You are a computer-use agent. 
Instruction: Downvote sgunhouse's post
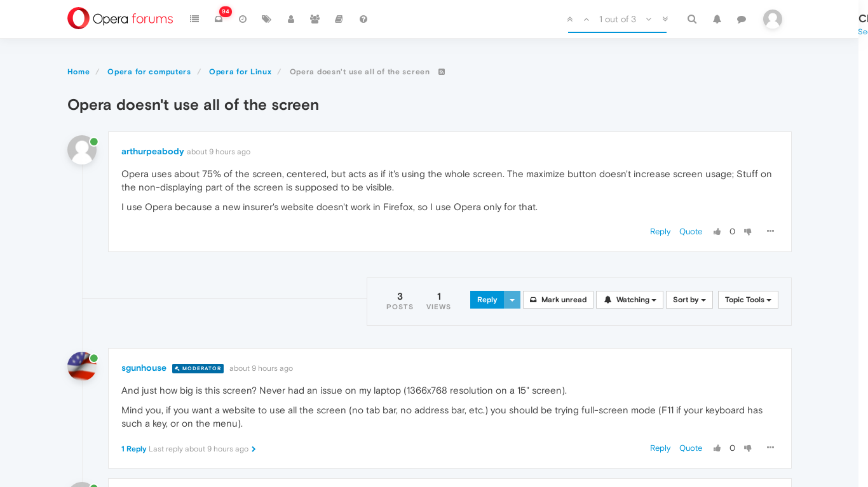748,448
